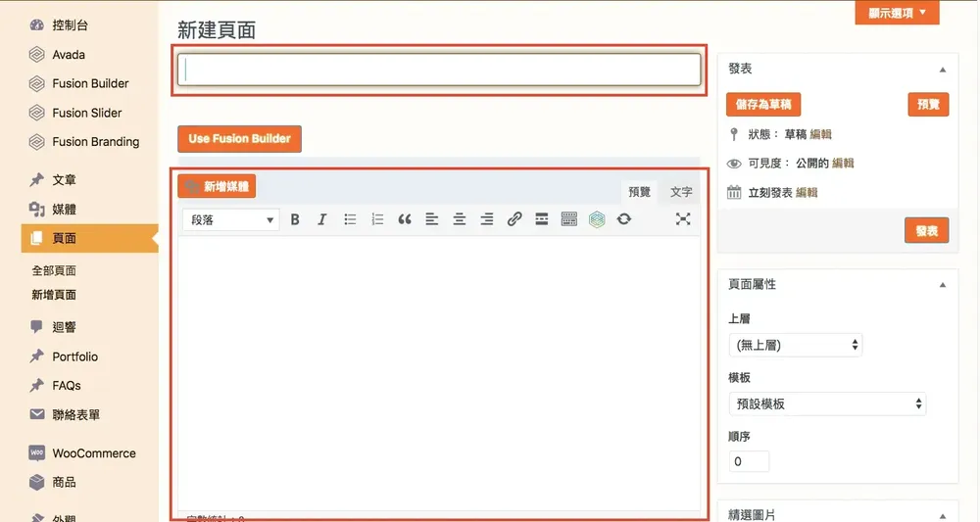
Task: Insert the Read More tag
Action: tap(542, 219)
